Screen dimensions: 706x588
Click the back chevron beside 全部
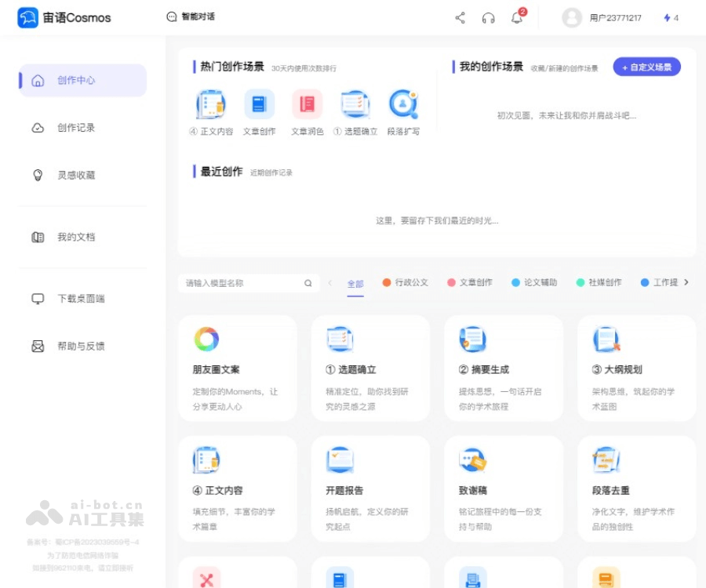tap(329, 282)
